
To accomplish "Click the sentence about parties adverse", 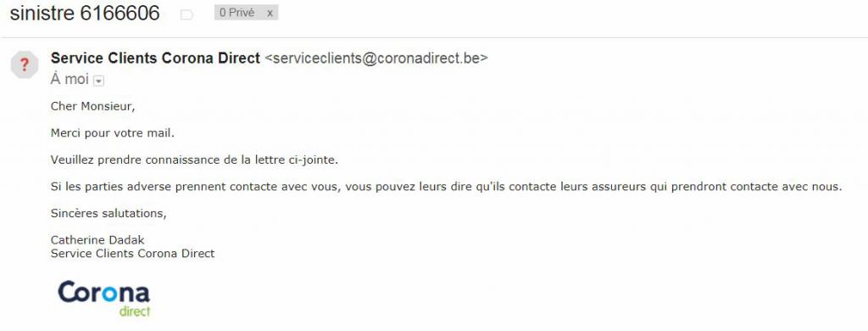I will (x=446, y=187).
